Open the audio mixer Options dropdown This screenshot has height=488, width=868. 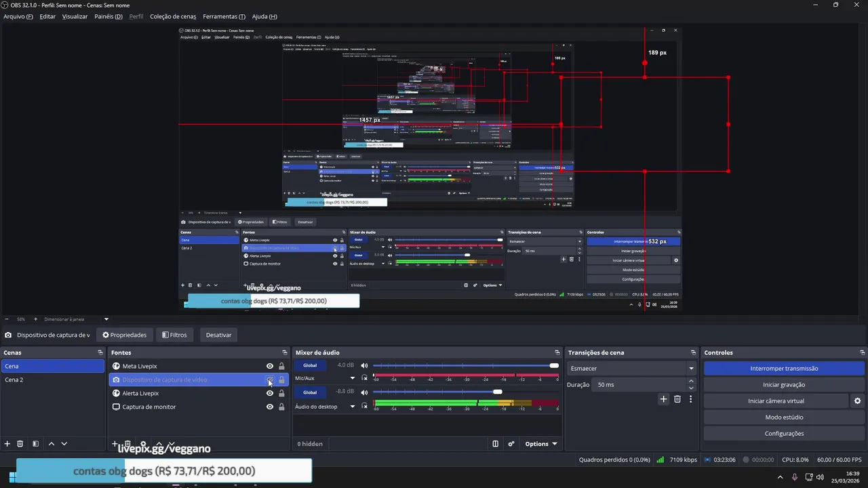pyautogui.click(x=541, y=444)
